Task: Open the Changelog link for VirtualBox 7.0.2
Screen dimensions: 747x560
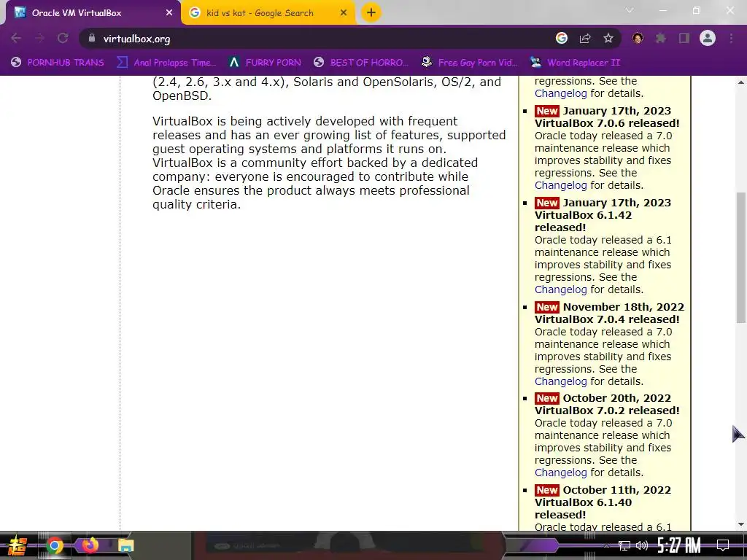Action: tap(561, 472)
